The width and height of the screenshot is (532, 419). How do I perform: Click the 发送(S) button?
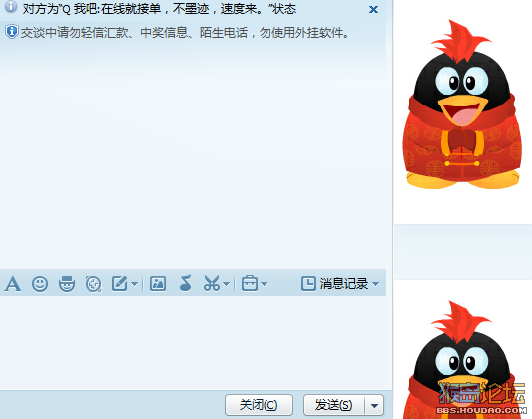(334, 405)
